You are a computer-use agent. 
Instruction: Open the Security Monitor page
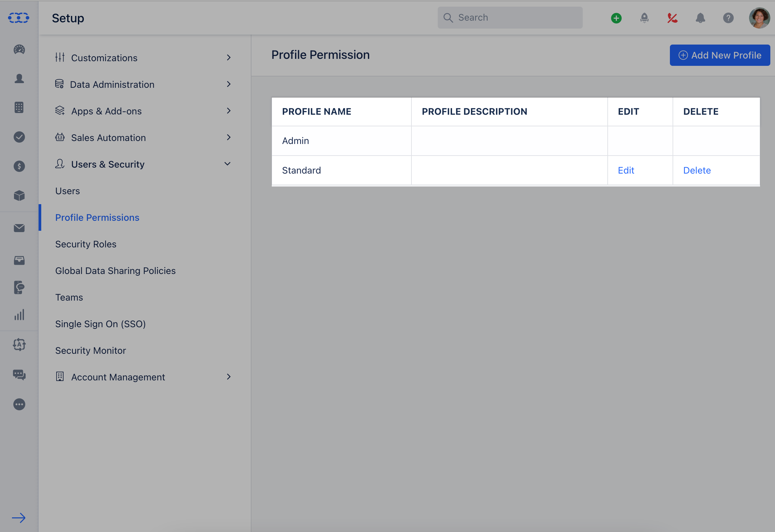tap(90, 351)
